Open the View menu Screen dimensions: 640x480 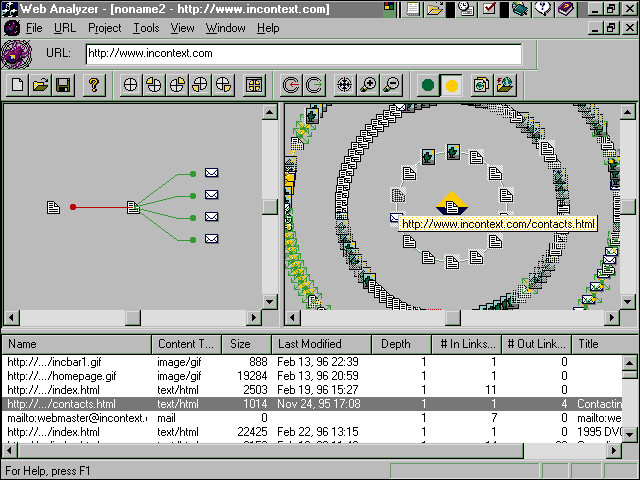tap(182, 28)
